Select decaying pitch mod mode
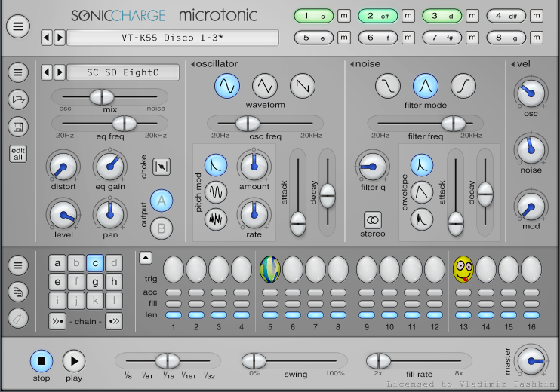This screenshot has height=392, width=560. 216,165
